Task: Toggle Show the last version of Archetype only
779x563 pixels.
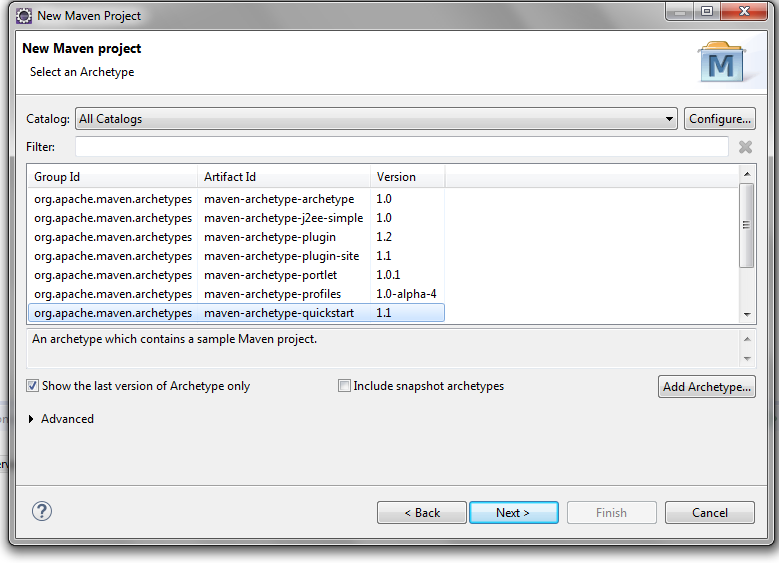Action: pos(32,386)
